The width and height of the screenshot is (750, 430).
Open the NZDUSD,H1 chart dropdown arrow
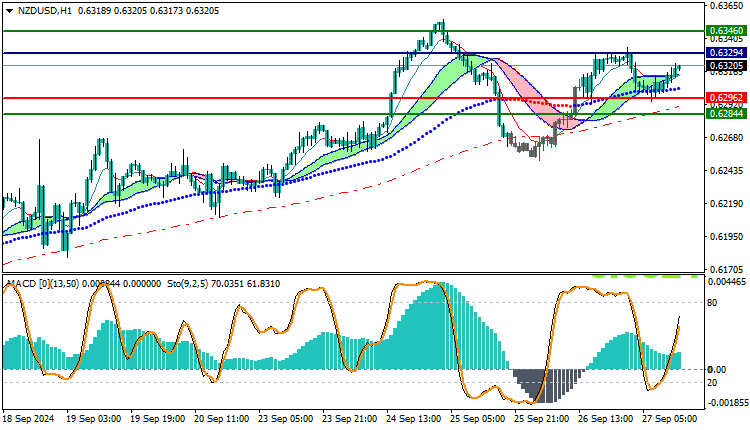10,11
